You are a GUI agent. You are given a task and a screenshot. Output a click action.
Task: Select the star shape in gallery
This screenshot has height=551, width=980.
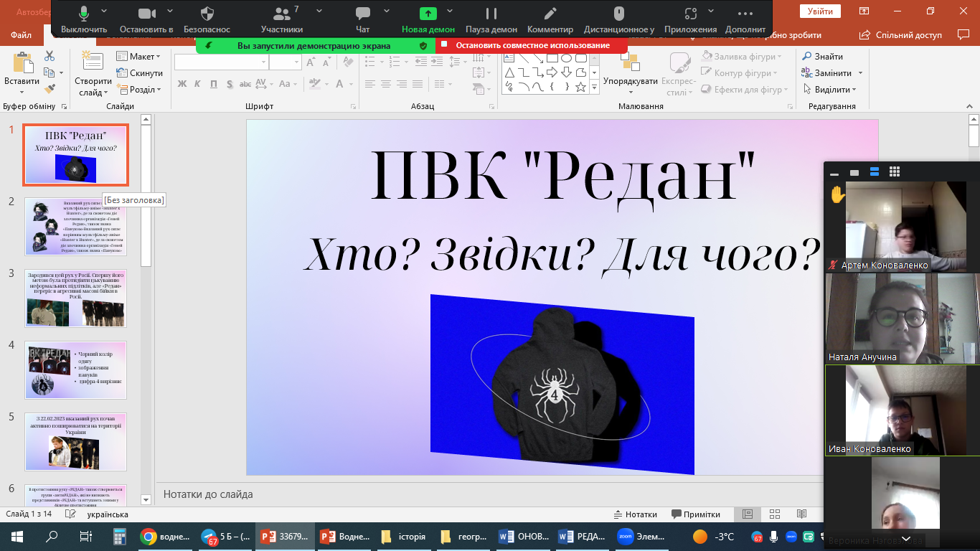click(580, 87)
